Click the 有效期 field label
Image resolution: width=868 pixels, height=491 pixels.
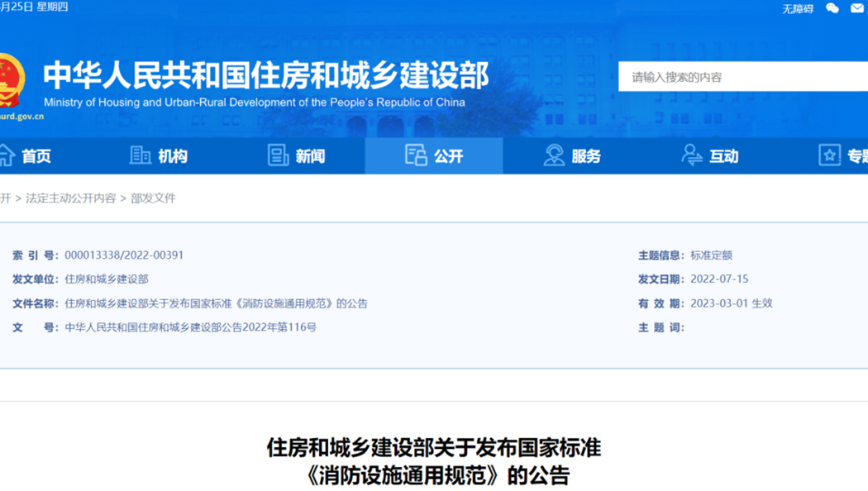(x=661, y=303)
